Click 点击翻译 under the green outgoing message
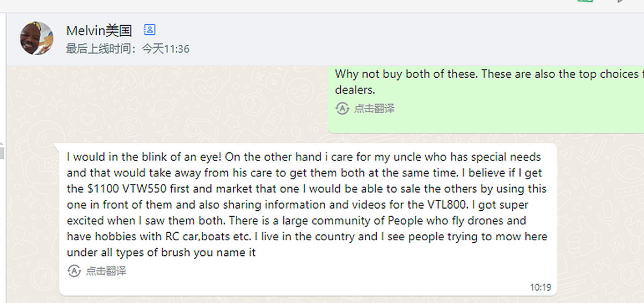 pos(374,108)
